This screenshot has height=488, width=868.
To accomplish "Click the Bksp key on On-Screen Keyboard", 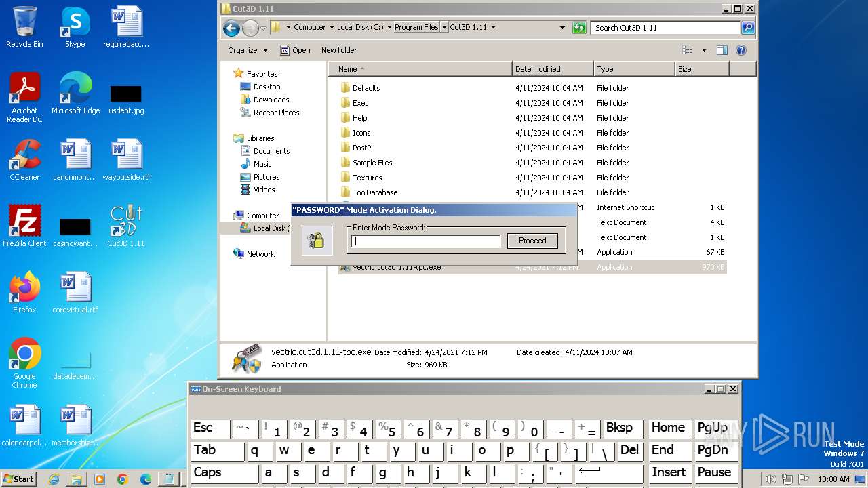I will point(623,428).
